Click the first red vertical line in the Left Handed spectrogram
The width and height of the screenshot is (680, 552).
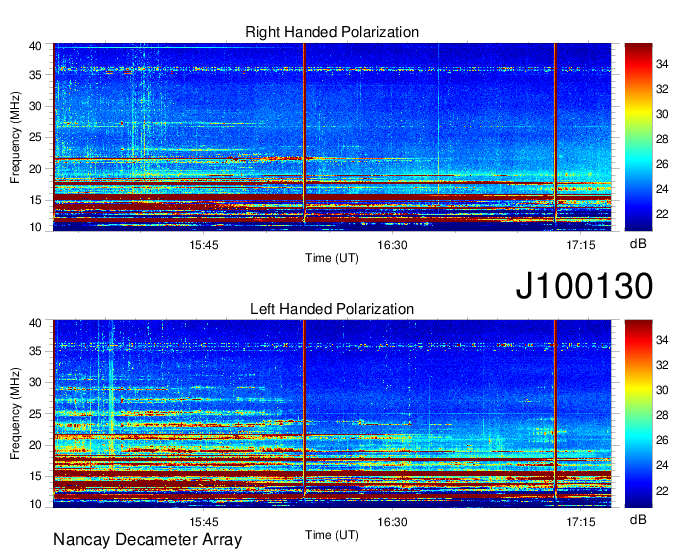[x=304, y=408]
